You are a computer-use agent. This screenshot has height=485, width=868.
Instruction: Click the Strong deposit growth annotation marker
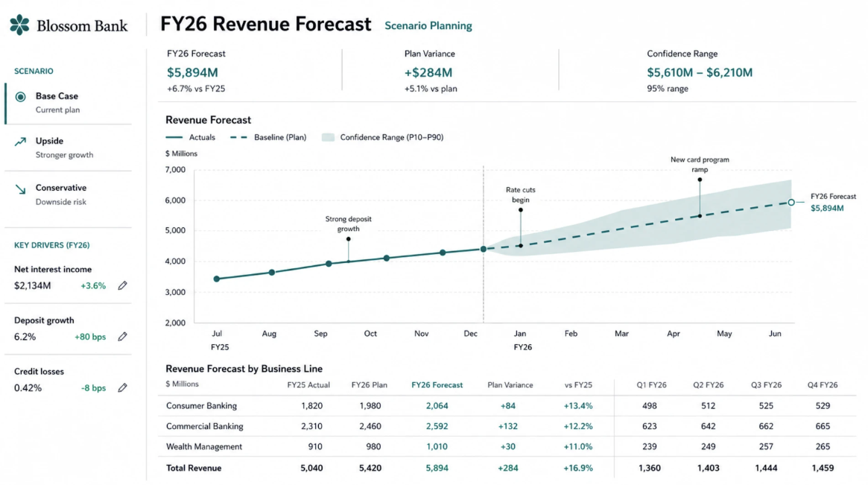coord(348,239)
